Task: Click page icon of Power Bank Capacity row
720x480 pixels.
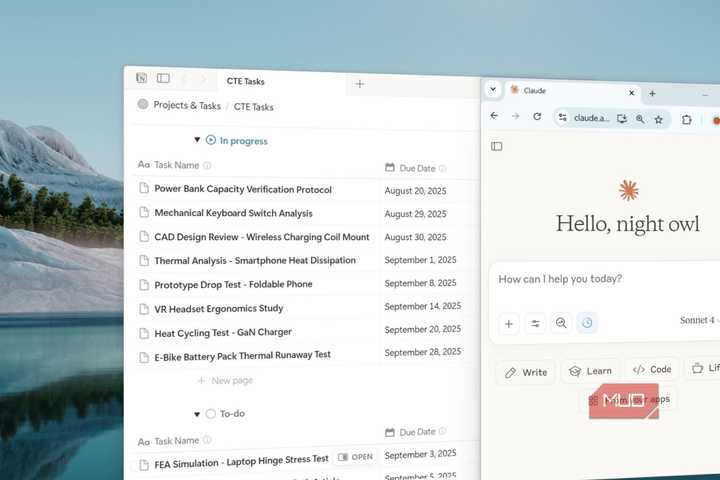Action: pos(144,188)
